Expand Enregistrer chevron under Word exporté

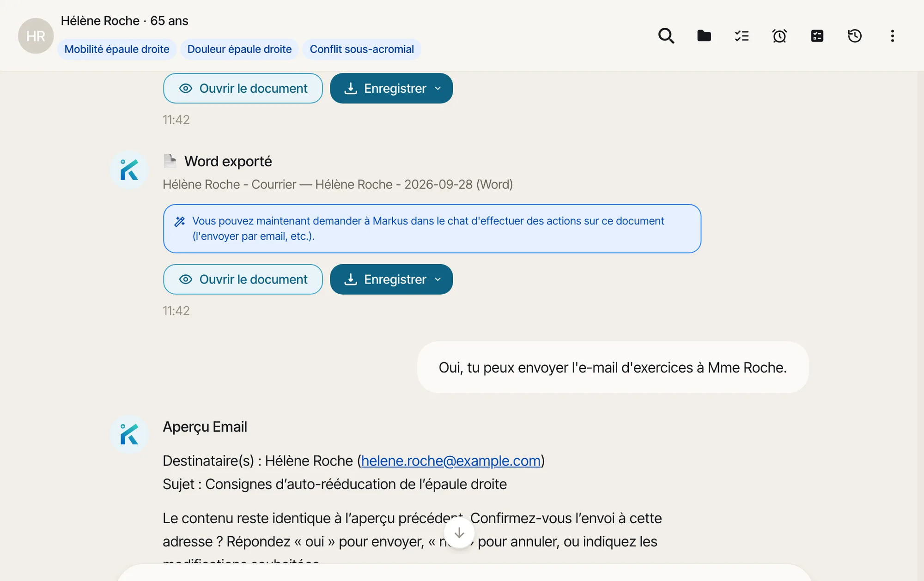(438, 279)
